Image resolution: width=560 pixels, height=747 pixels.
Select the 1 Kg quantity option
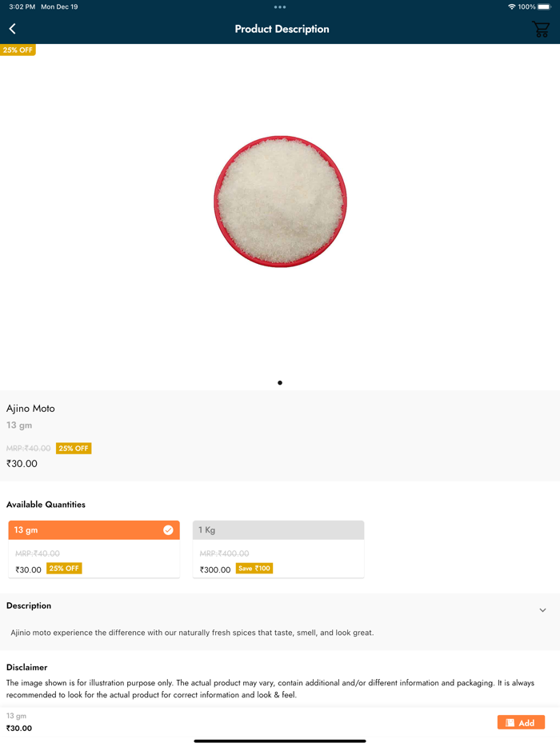278,530
